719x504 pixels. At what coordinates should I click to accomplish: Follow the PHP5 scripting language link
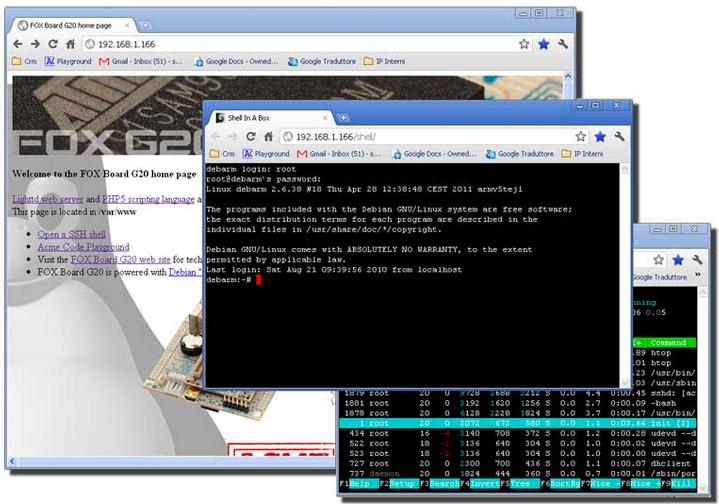[148, 199]
